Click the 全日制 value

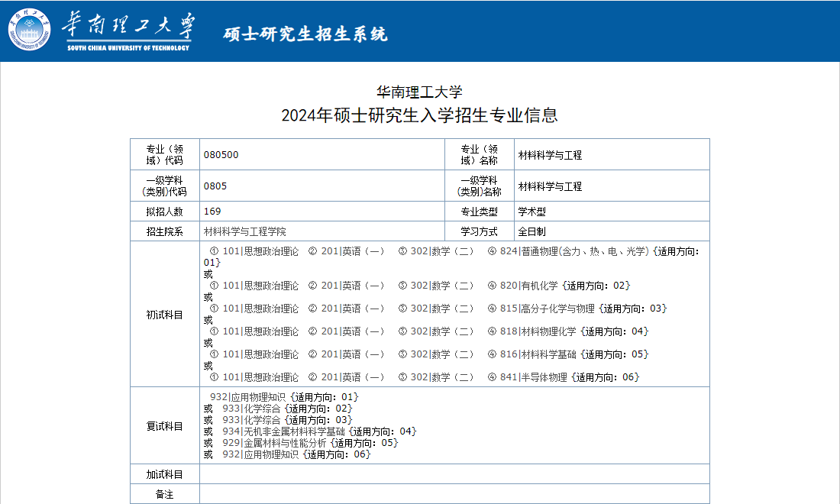tap(532, 231)
